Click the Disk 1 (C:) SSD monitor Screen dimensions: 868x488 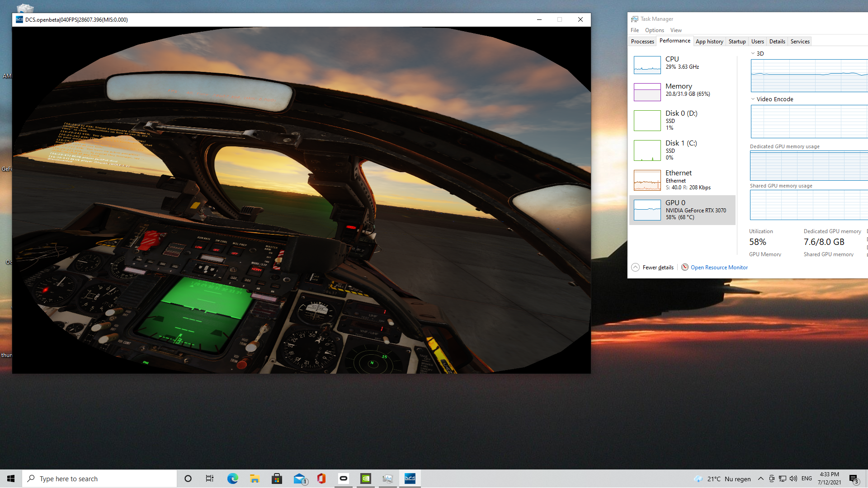point(682,150)
